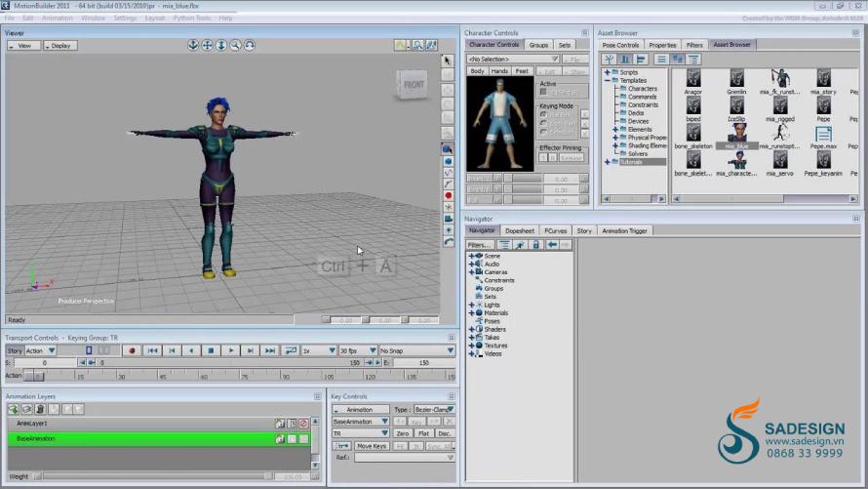Expand the Scripts folder in Asset Browser
The width and height of the screenshot is (868, 489).
608,72
